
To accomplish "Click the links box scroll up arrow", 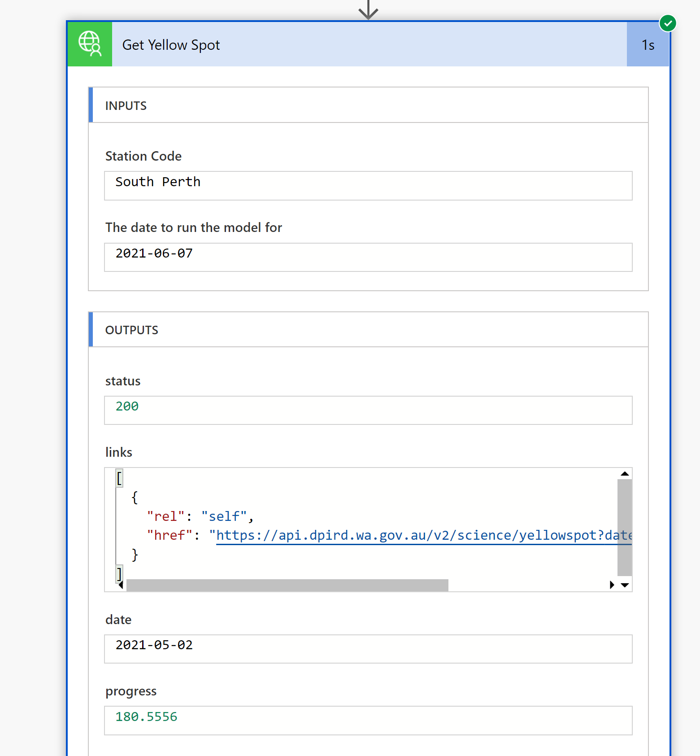I will pyautogui.click(x=625, y=474).
